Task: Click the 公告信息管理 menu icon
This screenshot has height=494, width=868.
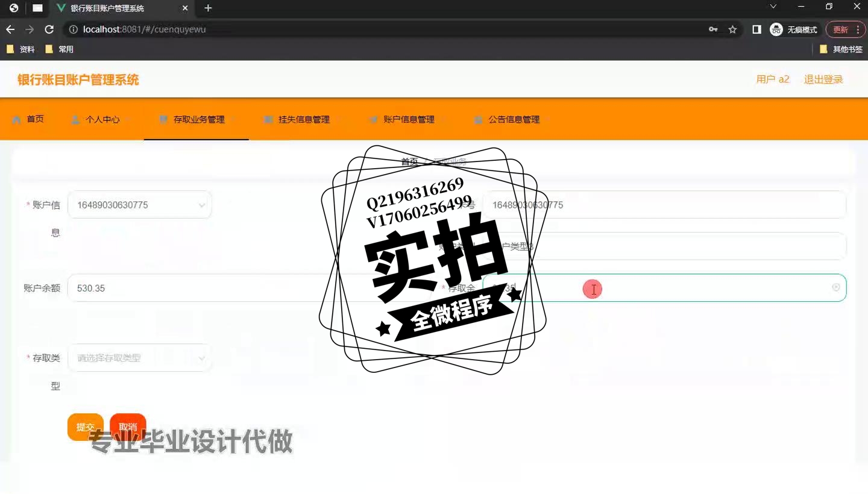Action: [478, 119]
